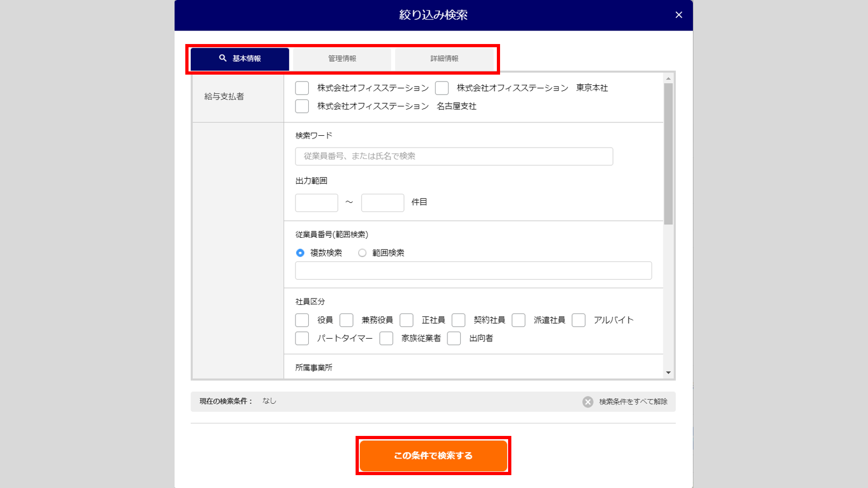Check the 役員 employee type box

coord(302,321)
